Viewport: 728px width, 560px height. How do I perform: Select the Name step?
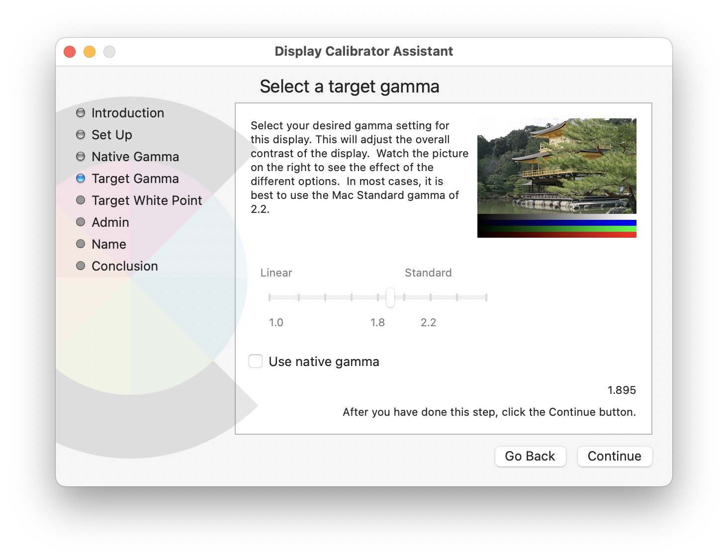point(109,244)
